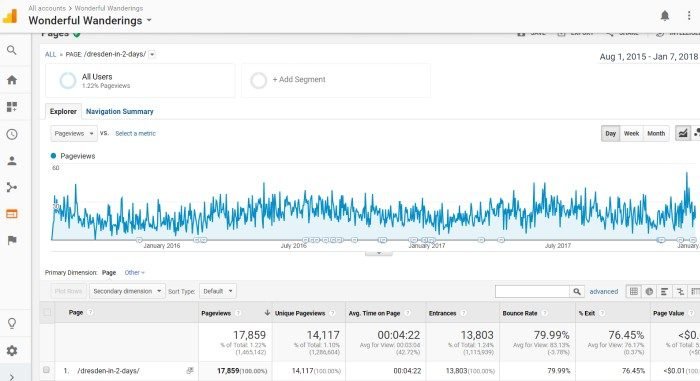Select the line chart view icon
Image resolution: width=700 pixels, height=381 pixels.
pyautogui.click(x=683, y=133)
